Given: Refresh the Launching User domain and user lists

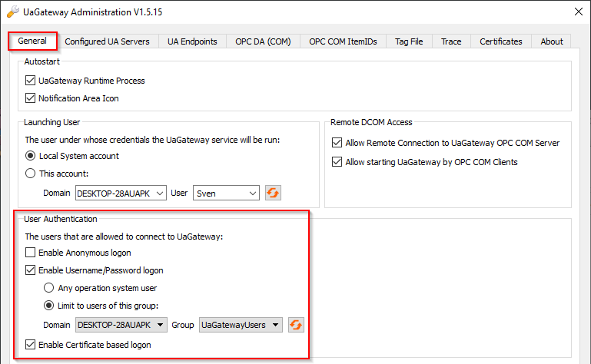Looking at the screenshot, I should coord(273,193).
